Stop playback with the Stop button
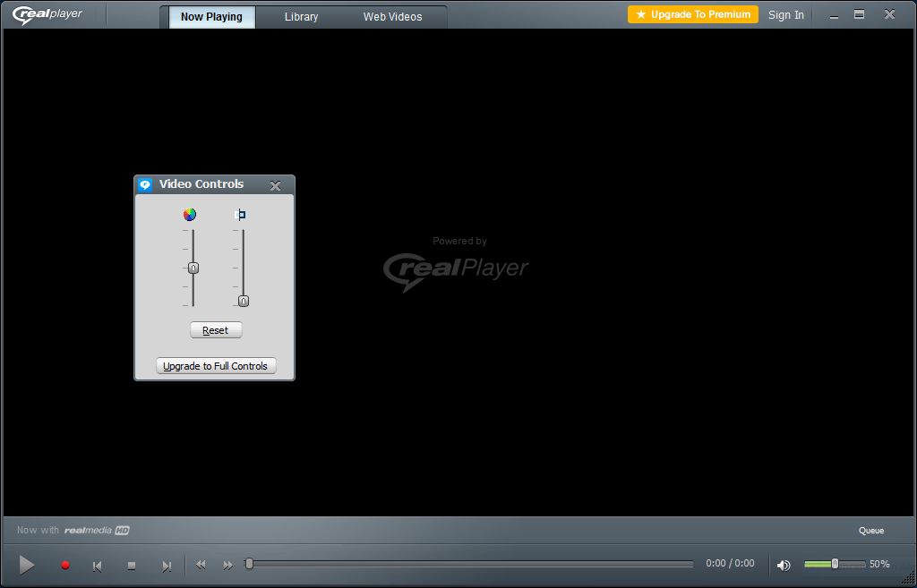This screenshot has height=588, width=917. pyautogui.click(x=132, y=566)
